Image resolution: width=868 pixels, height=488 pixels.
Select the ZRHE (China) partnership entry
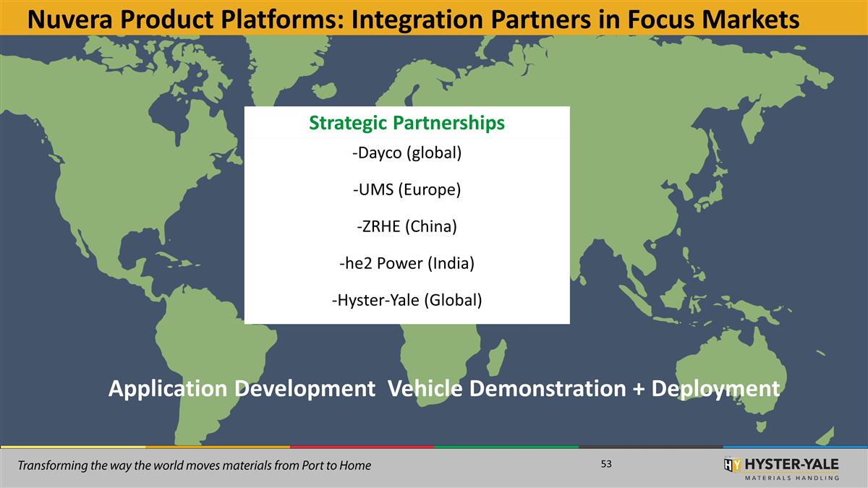tap(407, 226)
